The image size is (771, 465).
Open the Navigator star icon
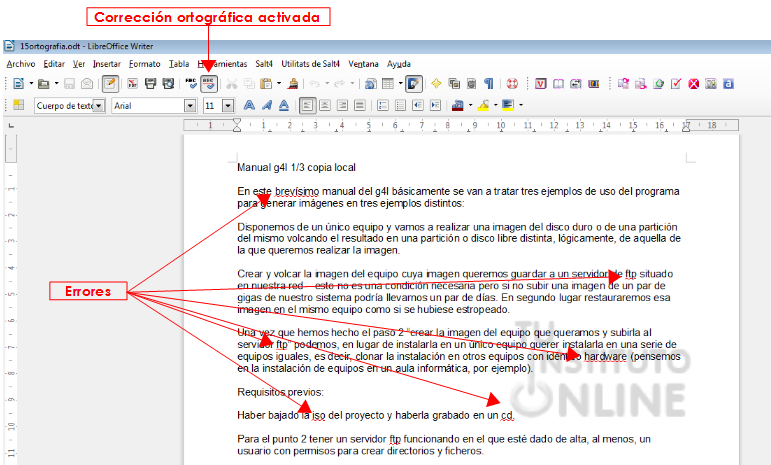(x=436, y=84)
